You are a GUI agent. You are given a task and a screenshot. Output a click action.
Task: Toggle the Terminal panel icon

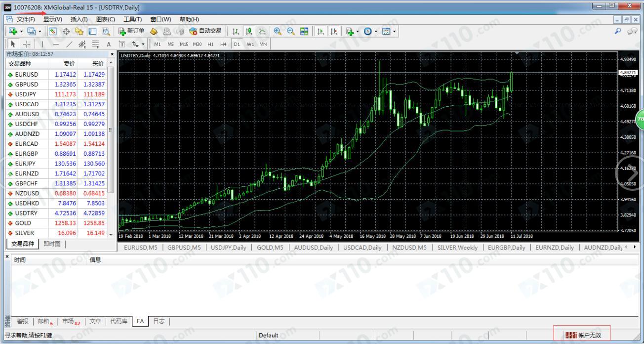(92, 31)
